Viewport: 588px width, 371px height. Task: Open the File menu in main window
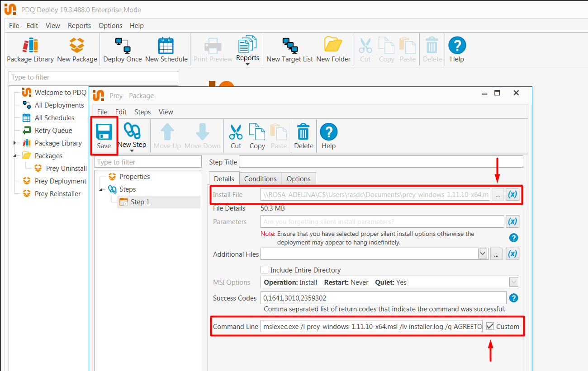tap(14, 26)
